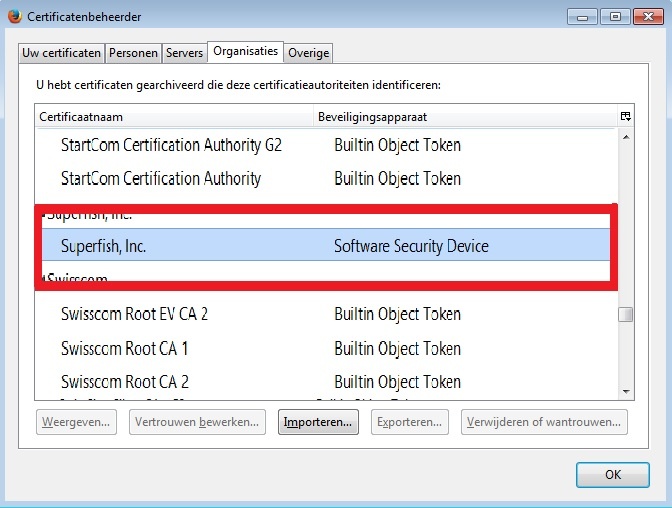Minimize the Certificatenbeheerder window
Viewport: 672px width, 508px height.
coord(582,17)
